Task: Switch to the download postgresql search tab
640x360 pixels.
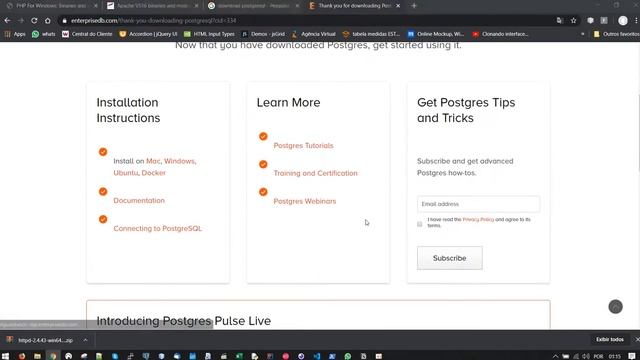Action: pyautogui.click(x=252, y=6)
